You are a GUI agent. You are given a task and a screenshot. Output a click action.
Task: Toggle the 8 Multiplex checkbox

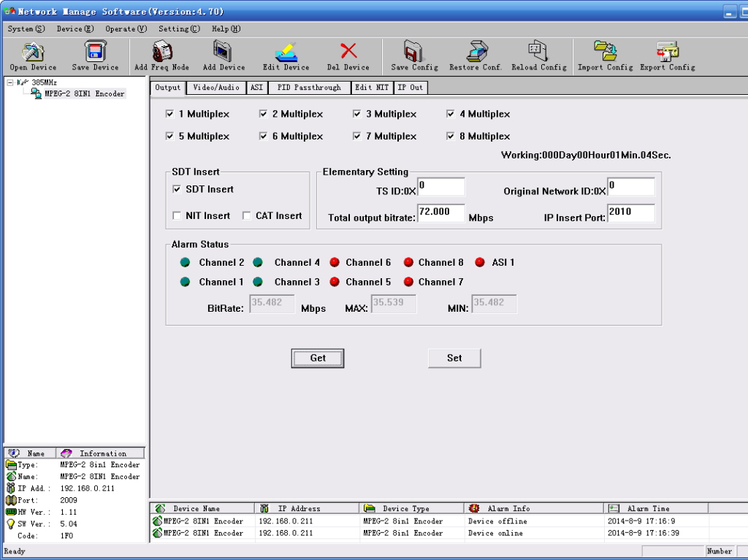[450, 136]
